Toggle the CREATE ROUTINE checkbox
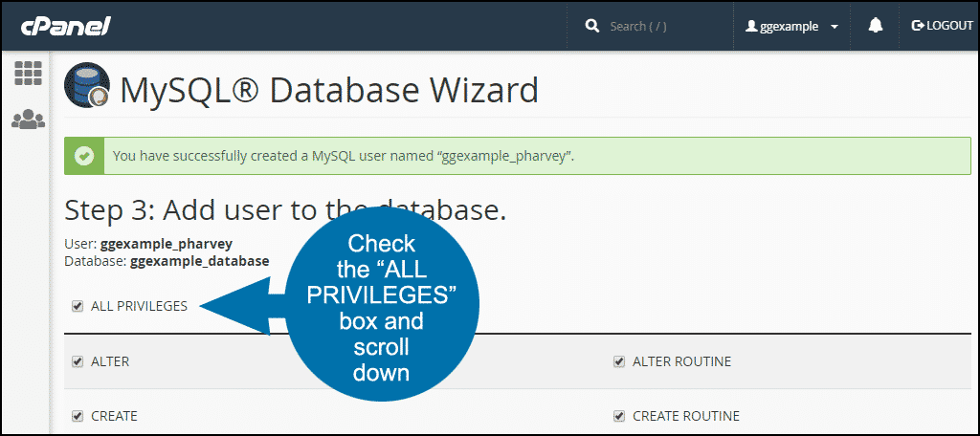The image size is (980, 436). pos(619,416)
